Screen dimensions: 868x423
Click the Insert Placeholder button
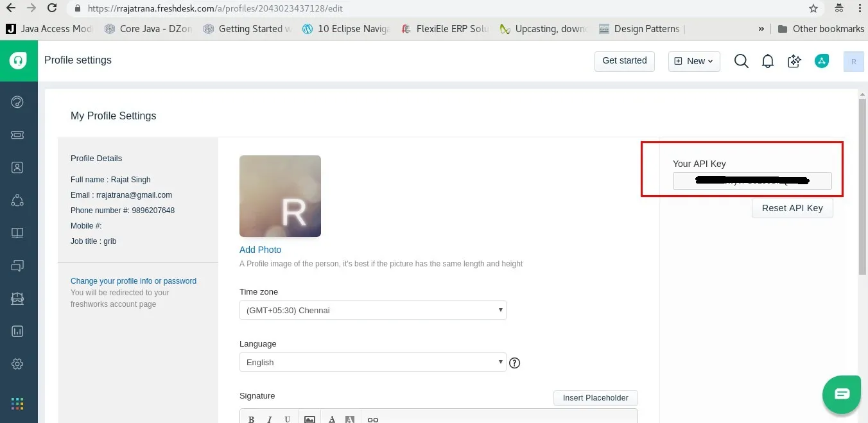596,398
